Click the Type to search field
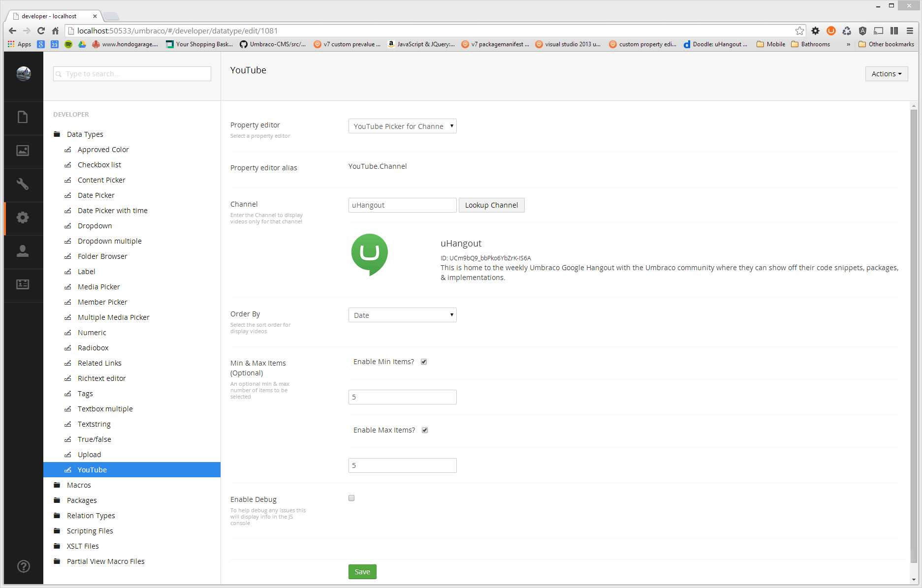This screenshot has width=922, height=588. point(132,74)
